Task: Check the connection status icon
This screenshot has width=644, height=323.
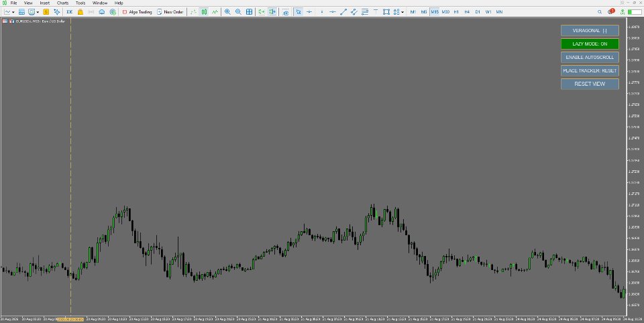Action: click(623, 12)
